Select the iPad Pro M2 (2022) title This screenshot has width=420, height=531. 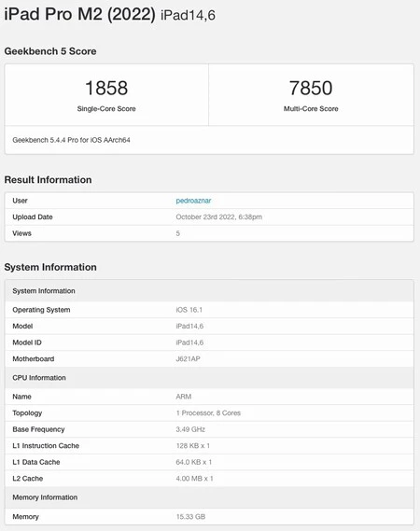80,14
